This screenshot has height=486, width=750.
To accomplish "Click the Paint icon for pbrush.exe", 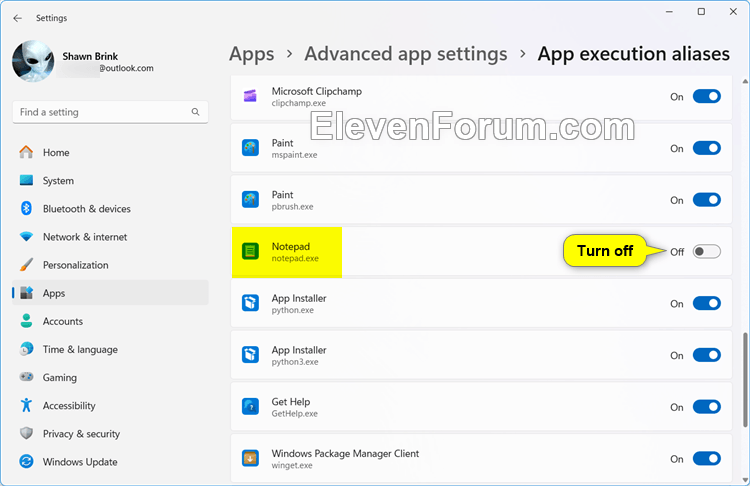I will (250, 199).
